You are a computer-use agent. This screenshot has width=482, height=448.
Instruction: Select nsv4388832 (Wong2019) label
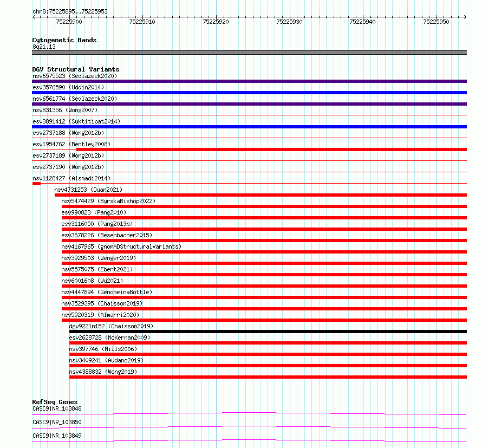click(x=103, y=372)
